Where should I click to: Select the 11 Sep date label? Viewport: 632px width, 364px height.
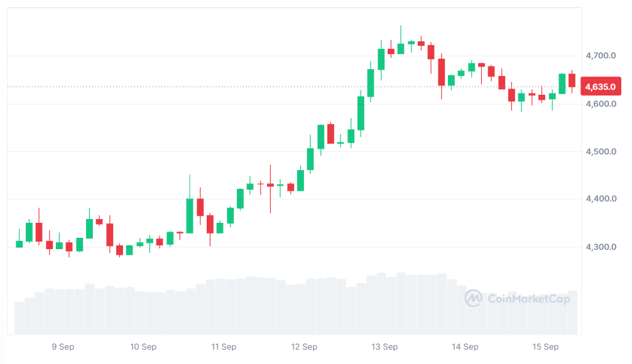[224, 346]
